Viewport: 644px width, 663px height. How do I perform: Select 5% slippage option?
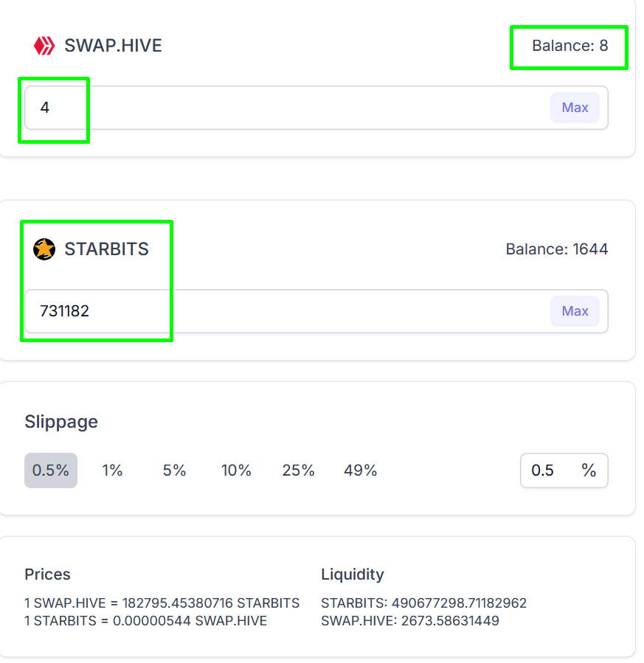click(x=175, y=471)
